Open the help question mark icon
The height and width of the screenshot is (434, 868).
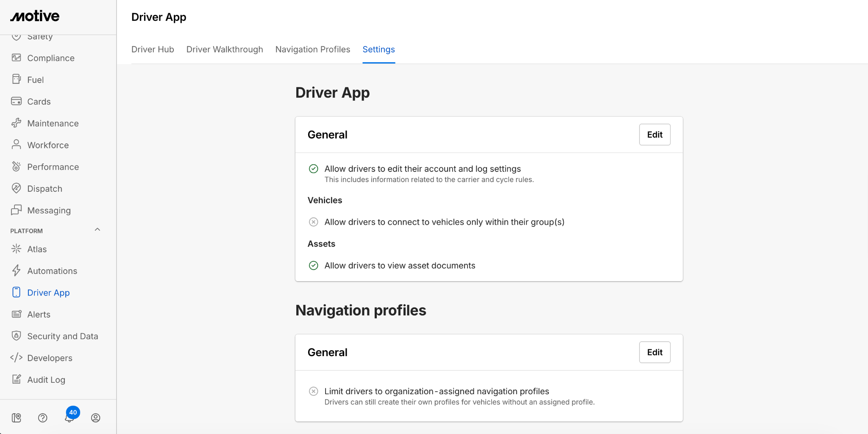coord(43,418)
